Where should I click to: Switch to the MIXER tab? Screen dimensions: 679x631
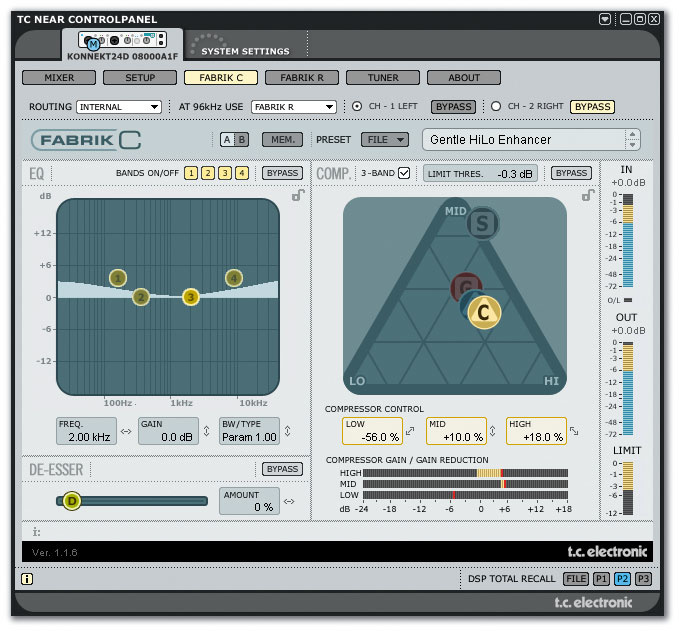click(x=59, y=77)
